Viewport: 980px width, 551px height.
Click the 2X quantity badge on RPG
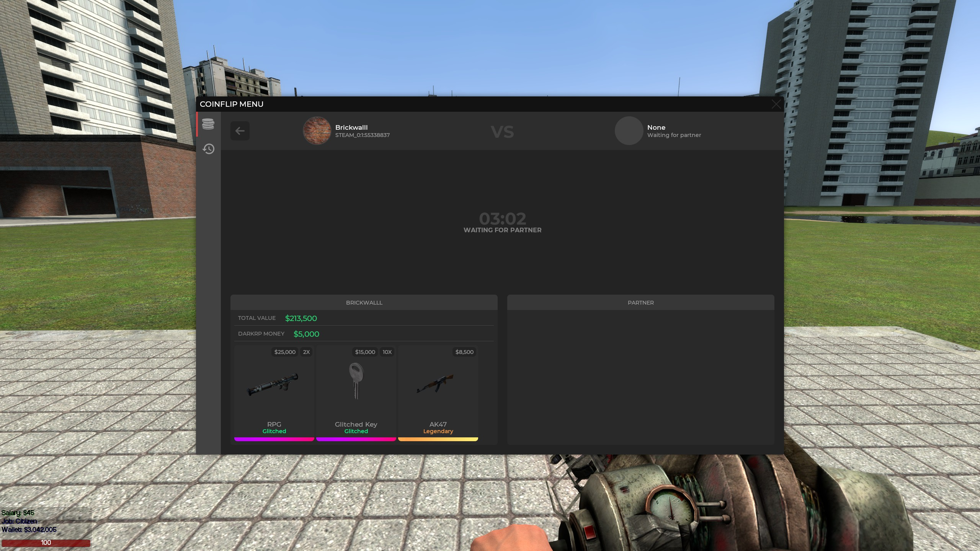[306, 352]
